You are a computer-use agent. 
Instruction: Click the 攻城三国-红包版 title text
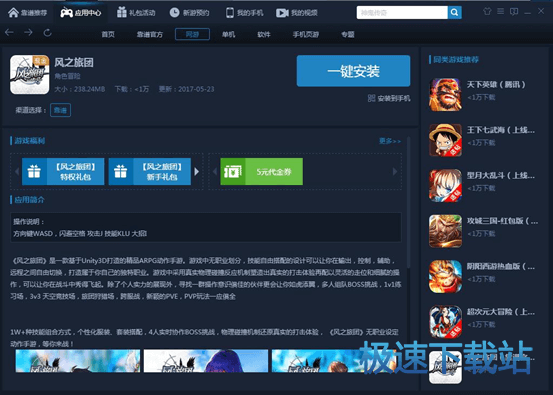click(502, 221)
